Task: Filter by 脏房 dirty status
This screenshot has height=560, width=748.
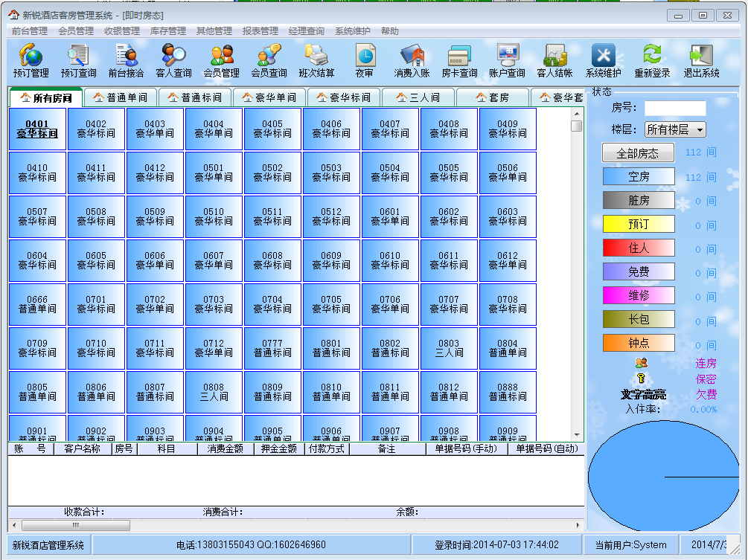Action: tap(639, 200)
